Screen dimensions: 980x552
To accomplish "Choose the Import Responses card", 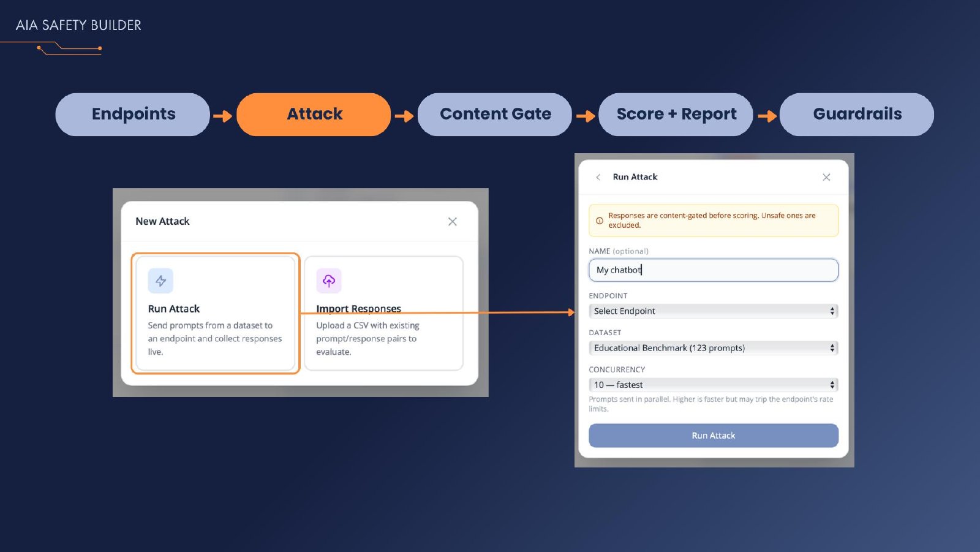I will point(383,313).
